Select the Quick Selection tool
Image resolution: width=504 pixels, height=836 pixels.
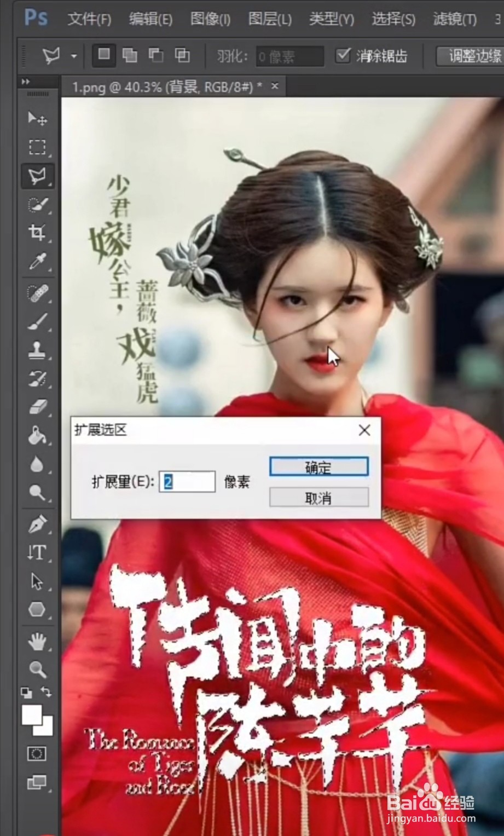point(37,205)
